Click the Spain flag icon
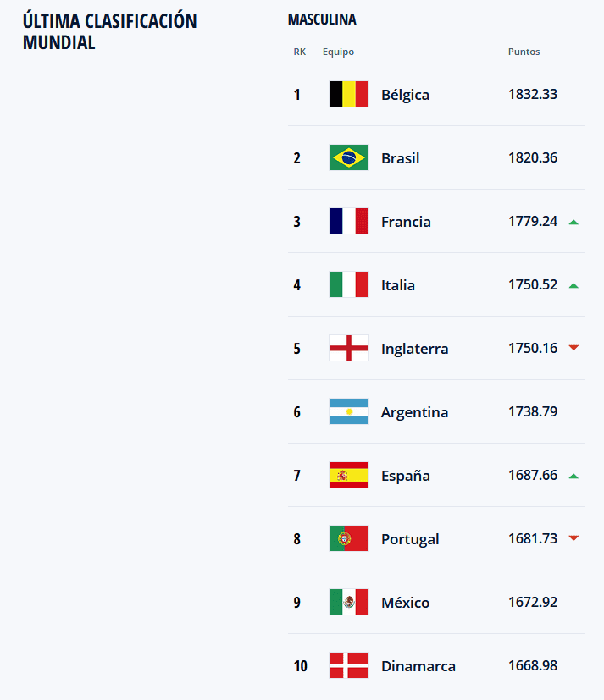604x700 pixels. [x=348, y=475]
